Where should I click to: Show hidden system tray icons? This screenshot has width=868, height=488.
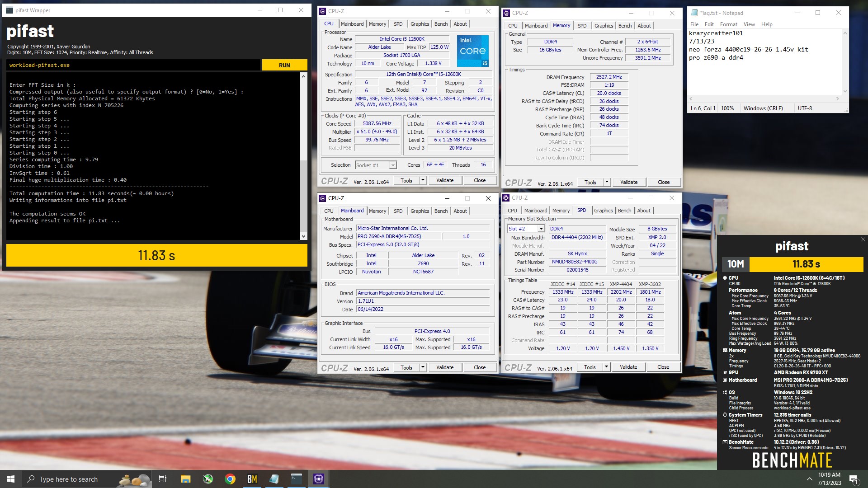809,479
